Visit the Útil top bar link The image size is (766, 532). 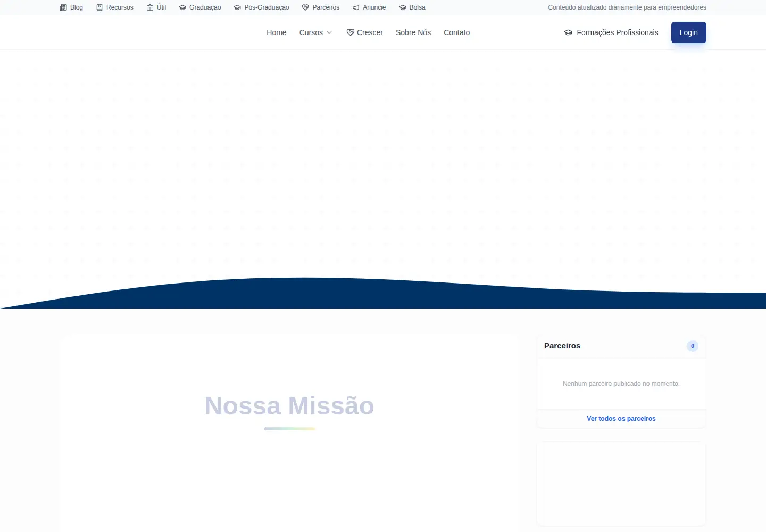click(156, 7)
